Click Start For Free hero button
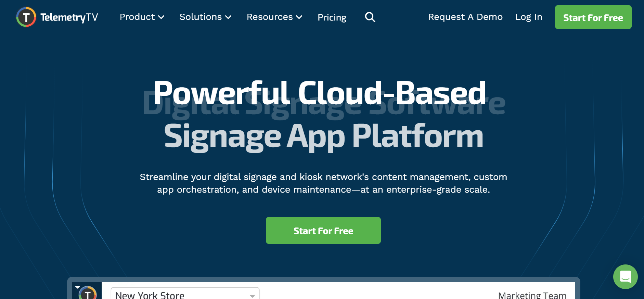This screenshot has height=299, width=644. tap(323, 230)
